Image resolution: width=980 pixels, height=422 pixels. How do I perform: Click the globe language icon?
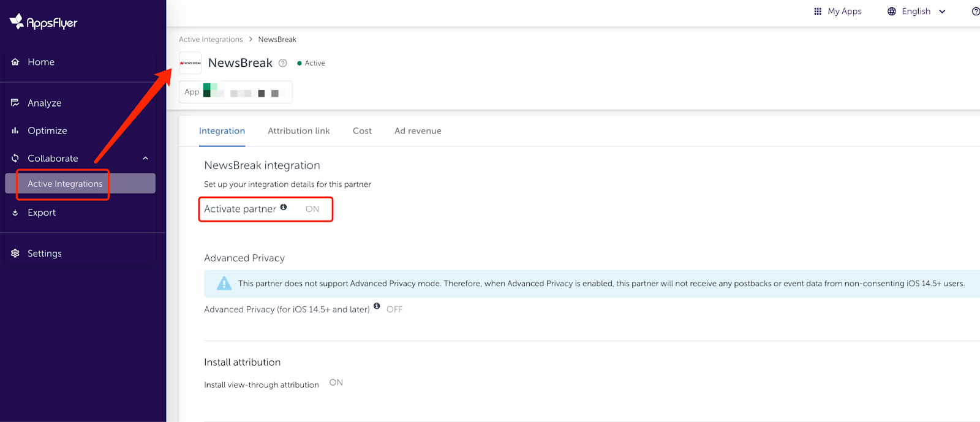(x=892, y=12)
